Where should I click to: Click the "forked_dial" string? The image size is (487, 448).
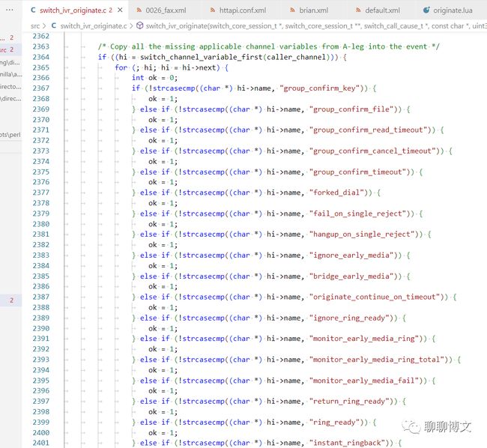coord(338,193)
